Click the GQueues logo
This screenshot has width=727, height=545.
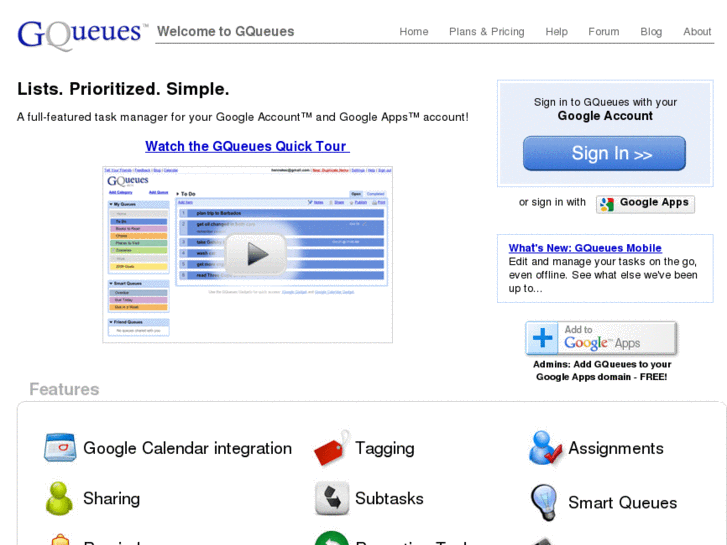(x=82, y=34)
